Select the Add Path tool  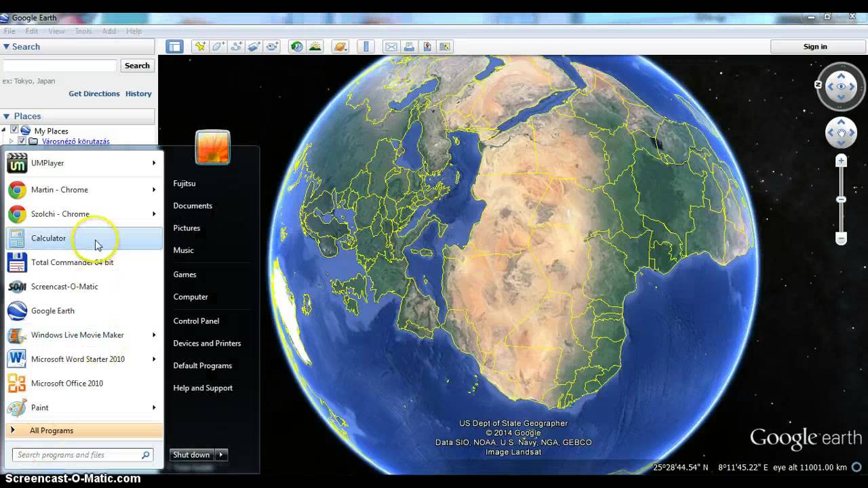(x=236, y=47)
